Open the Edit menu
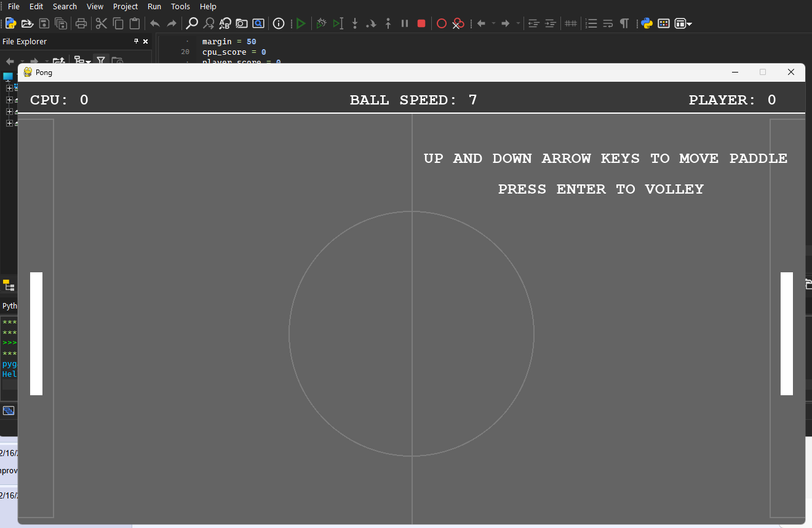This screenshot has width=812, height=528. (x=36, y=6)
